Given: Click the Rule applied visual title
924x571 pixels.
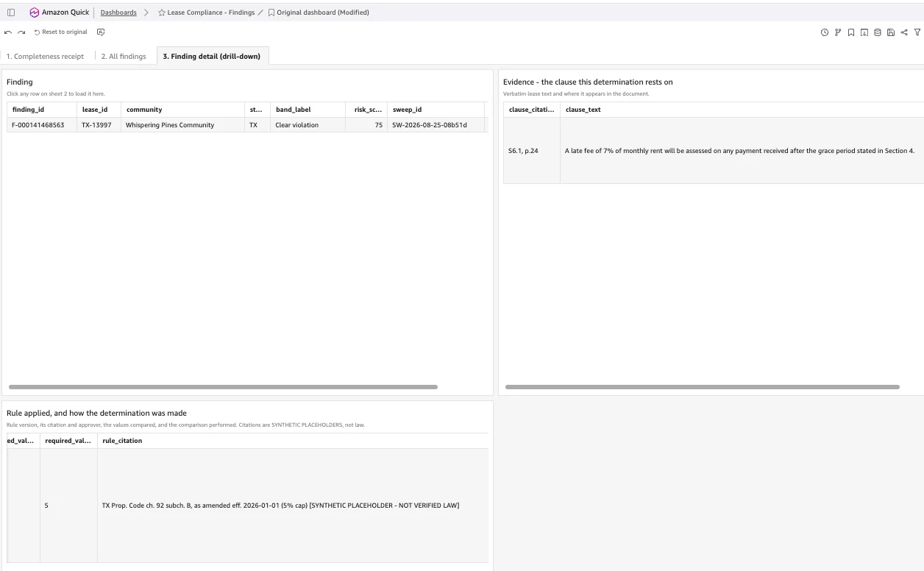Looking at the screenshot, I should [96, 413].
